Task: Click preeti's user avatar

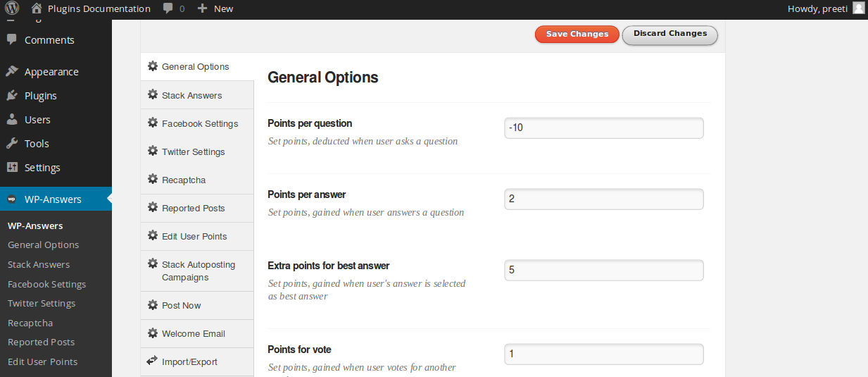Action: coord(858,8)
